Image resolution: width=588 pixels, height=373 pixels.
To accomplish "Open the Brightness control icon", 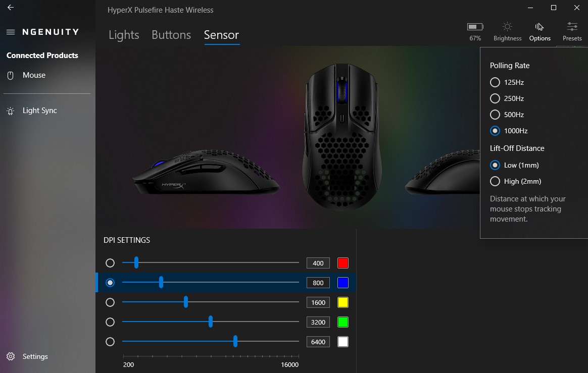I will click(x=507, y=27).
